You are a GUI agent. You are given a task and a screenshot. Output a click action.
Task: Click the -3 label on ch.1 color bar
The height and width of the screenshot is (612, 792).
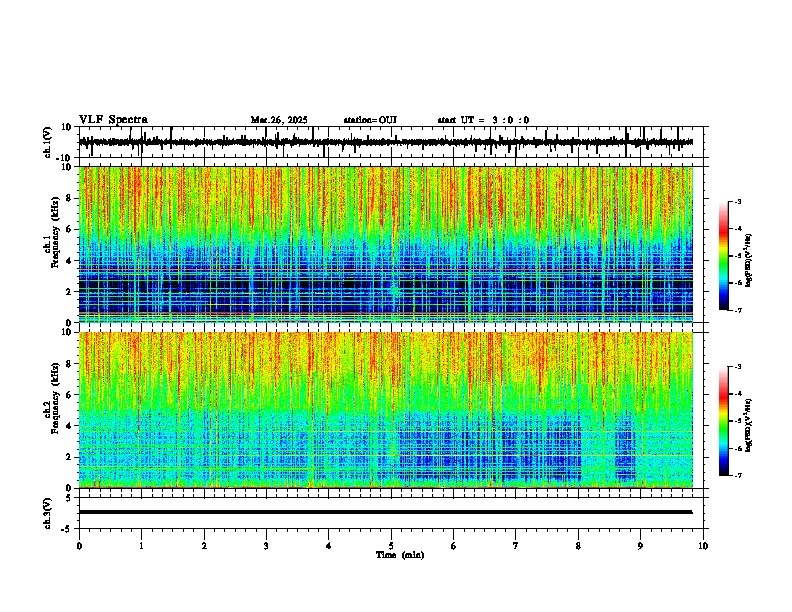click(x=738, y=201)
